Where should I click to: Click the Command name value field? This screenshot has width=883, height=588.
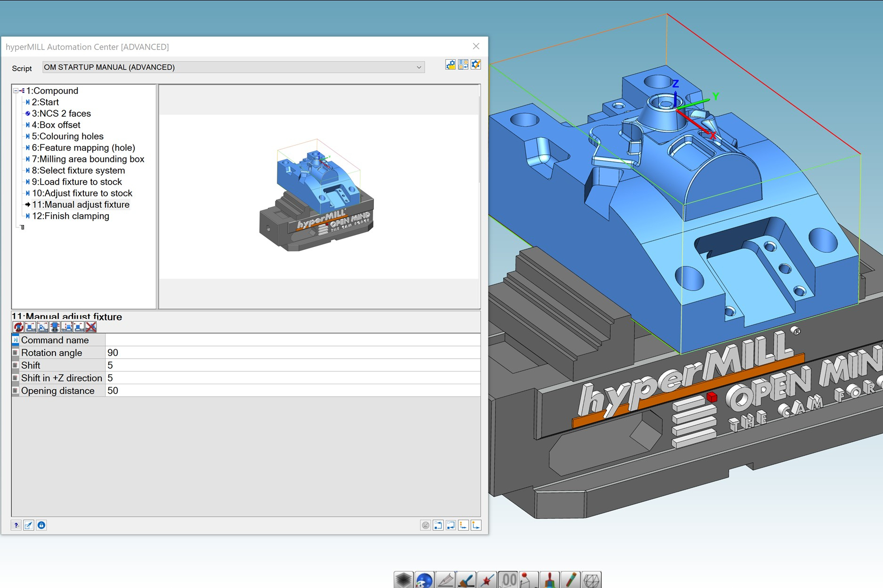tap(292, 340)
